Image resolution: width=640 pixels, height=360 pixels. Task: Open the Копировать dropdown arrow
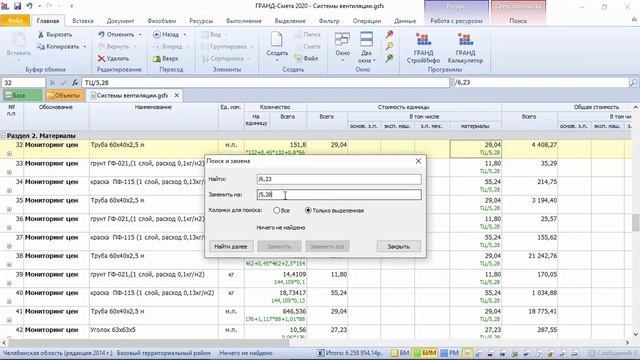click(x=85, y=47)
